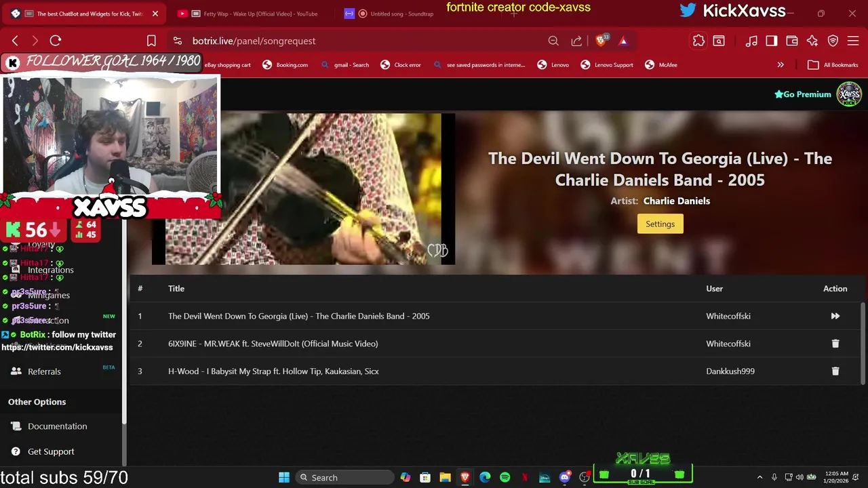Click the song video thumbnail

[x=303, y=188]
